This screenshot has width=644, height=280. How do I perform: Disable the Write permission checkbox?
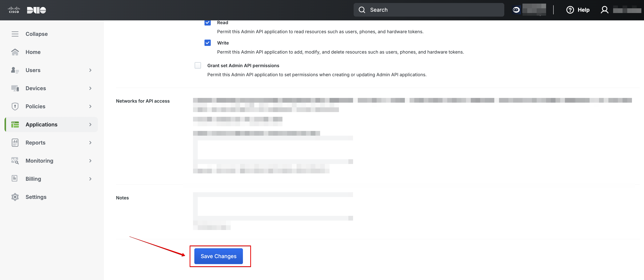(208, 43)
